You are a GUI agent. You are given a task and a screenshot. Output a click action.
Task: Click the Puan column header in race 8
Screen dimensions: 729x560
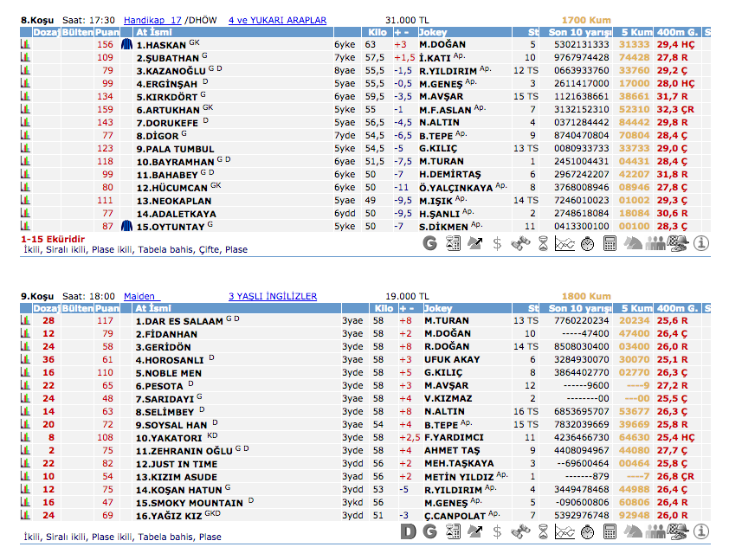pyautogui.click(x=106, y=31)
